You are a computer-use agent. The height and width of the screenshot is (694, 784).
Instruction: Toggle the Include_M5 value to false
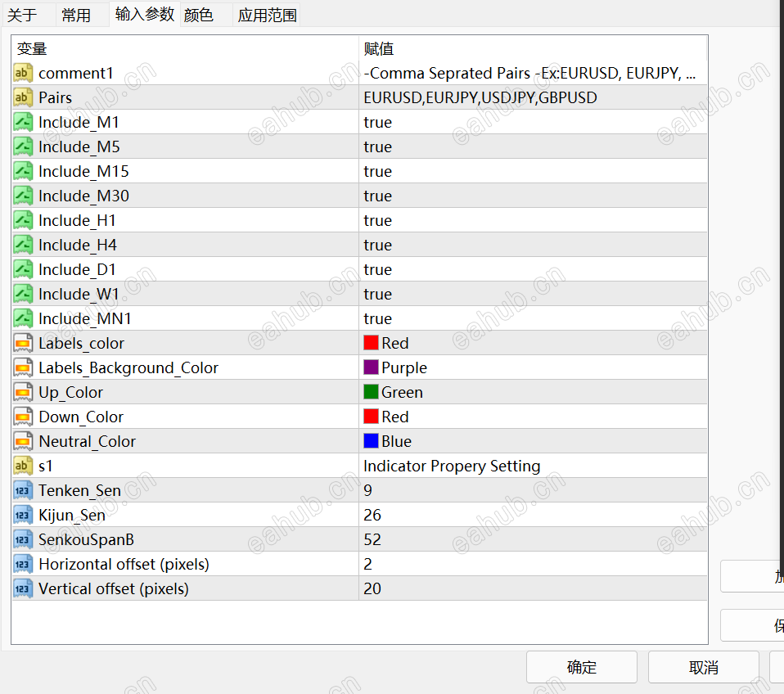pos(491,146)
